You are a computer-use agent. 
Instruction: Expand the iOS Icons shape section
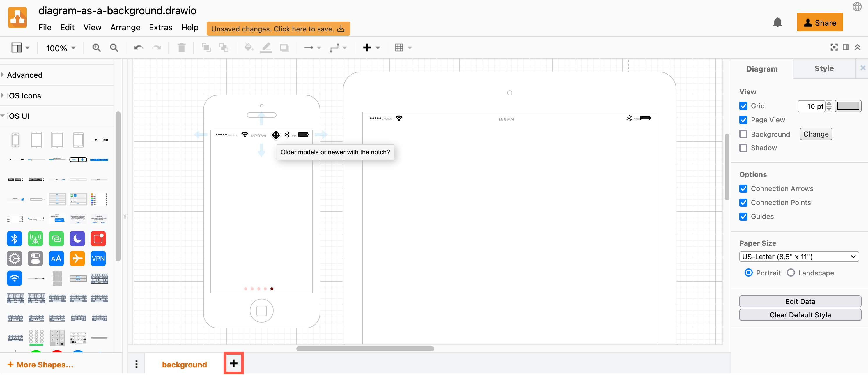pos(24,95)
